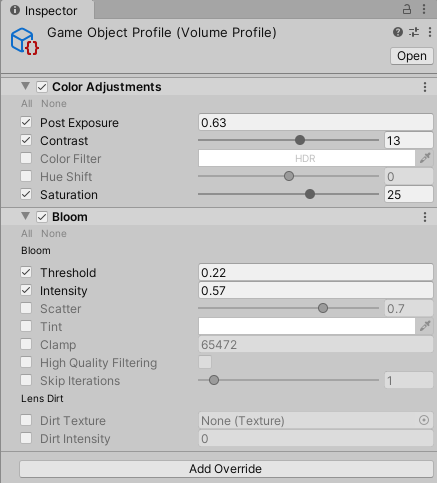
Task: Select All overrides under Bloom
Action: click(27, 234)
